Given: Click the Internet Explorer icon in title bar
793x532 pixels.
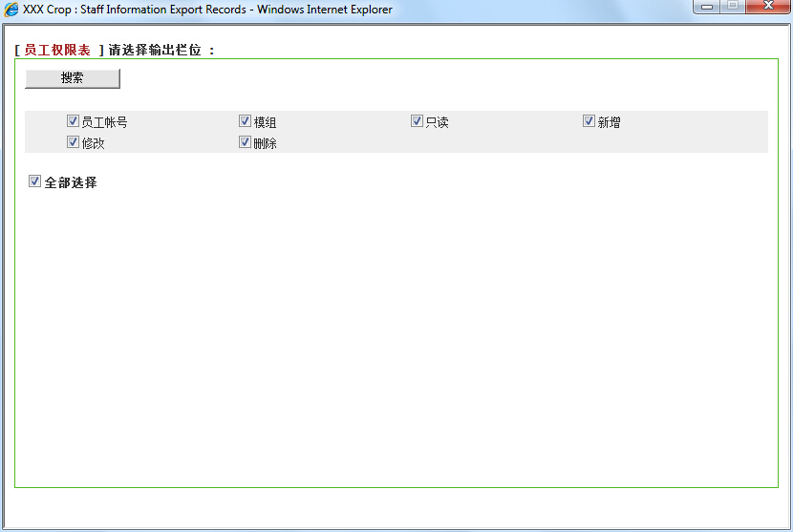Looking at the screenshot, I should pyautogui.click(x=11, y=10).
